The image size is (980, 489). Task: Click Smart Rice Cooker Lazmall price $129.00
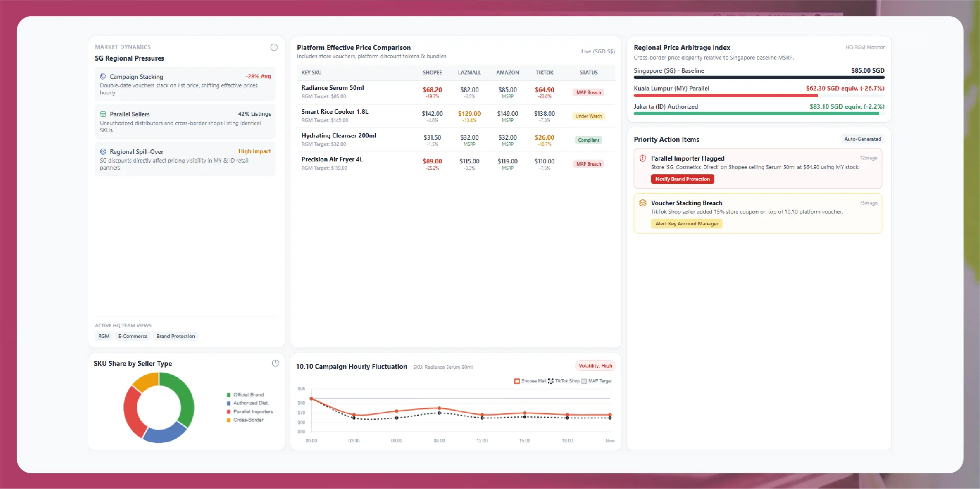[x=469, y=114]
